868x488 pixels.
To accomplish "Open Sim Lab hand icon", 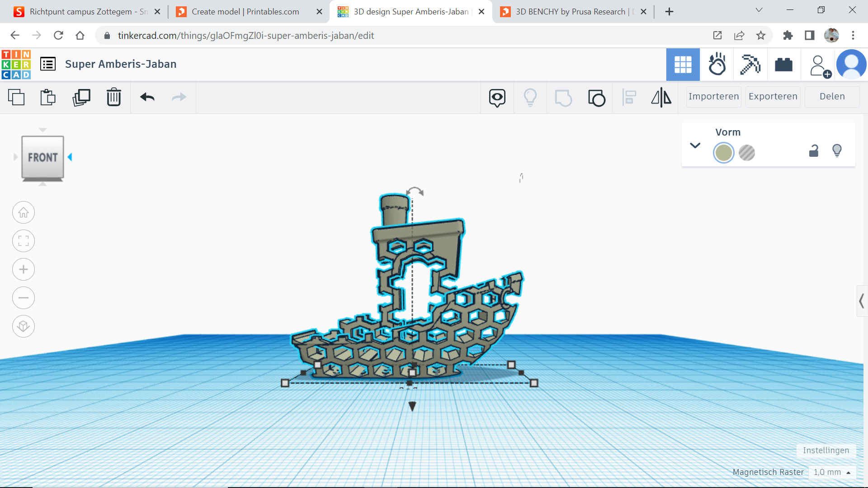I will point(717,65).
